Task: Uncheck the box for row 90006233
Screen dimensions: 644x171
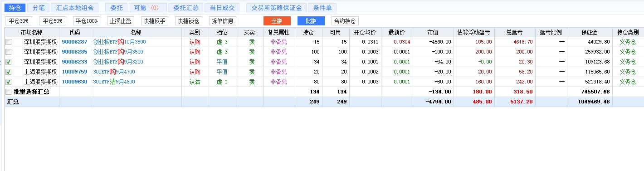Action: pyautogui.click(x=9, y=62)
